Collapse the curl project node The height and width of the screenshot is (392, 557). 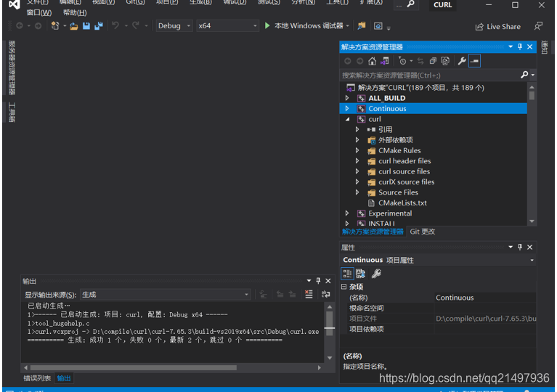(347, 119)
